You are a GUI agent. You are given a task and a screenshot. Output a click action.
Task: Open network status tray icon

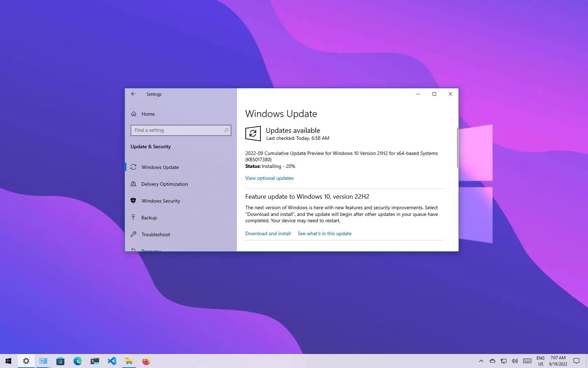point(503,361)
